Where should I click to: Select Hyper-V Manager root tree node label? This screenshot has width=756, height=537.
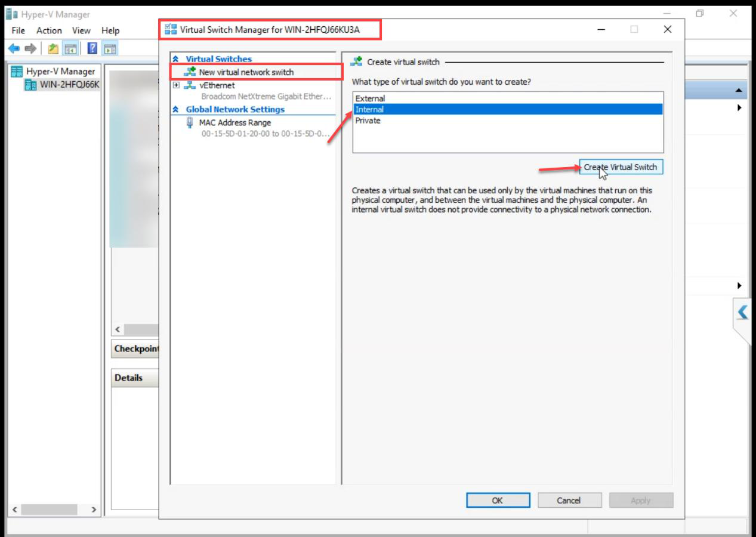60,71
